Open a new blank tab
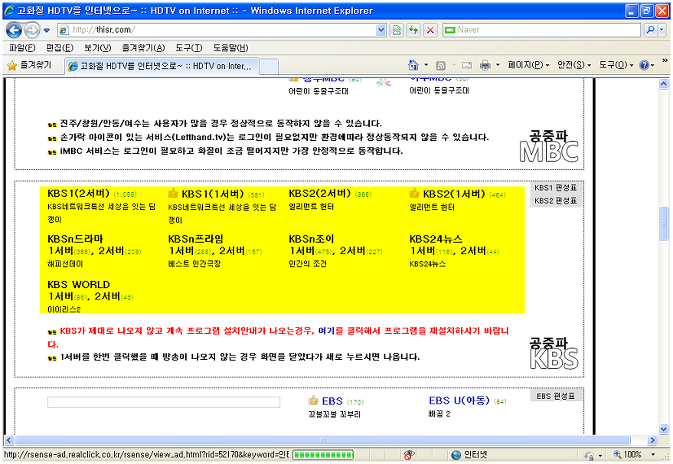The height and width of the screenshot is (464, 673). click(269, 67)
